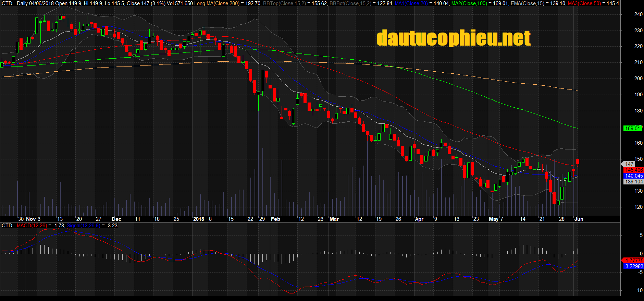
Task: Click the 200 price axis label
Action: pyautogui.click(x=638, y=79)
